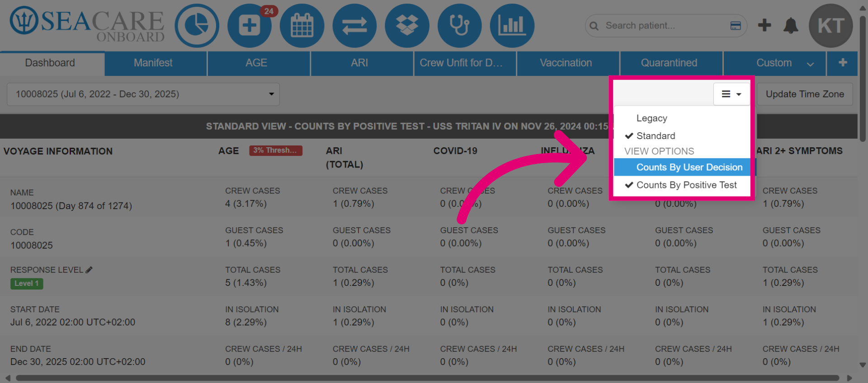Image resolution: width=868 pixels, height=383 pixels.
Task: Click name value 10008025 (Day 874 of 1274)
Action: pyautogui.click(x=71, y=206)
